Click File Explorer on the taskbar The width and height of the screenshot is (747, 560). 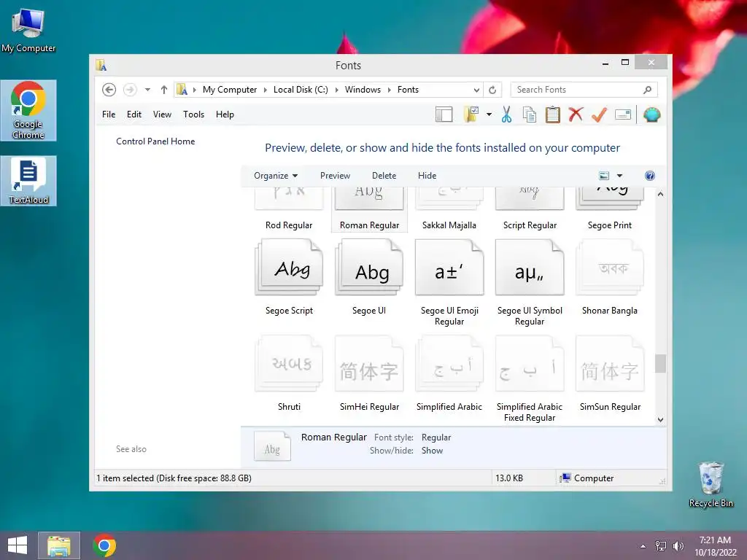pyautogui.click(x=58, y=545)
